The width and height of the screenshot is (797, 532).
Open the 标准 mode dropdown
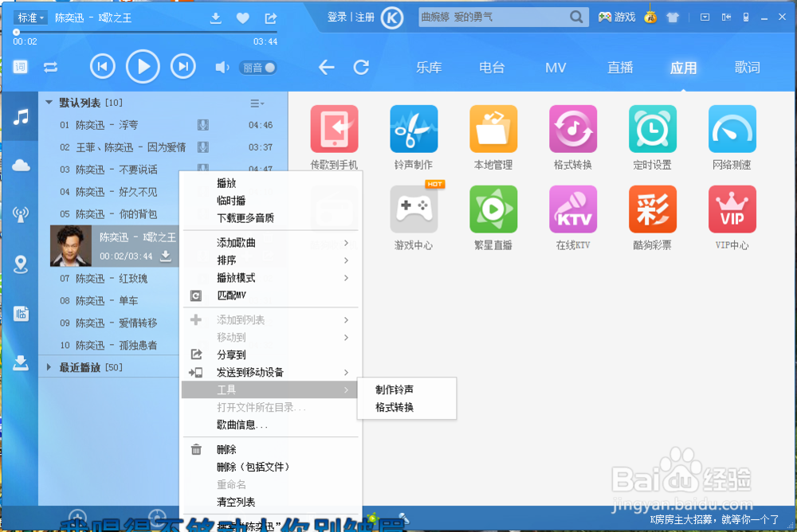pos(30,18)
